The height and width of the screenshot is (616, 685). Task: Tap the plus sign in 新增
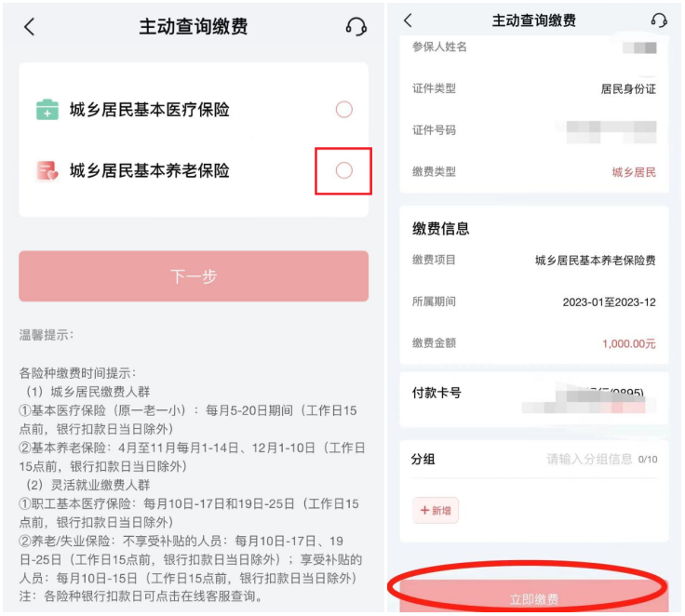(424, 510)
